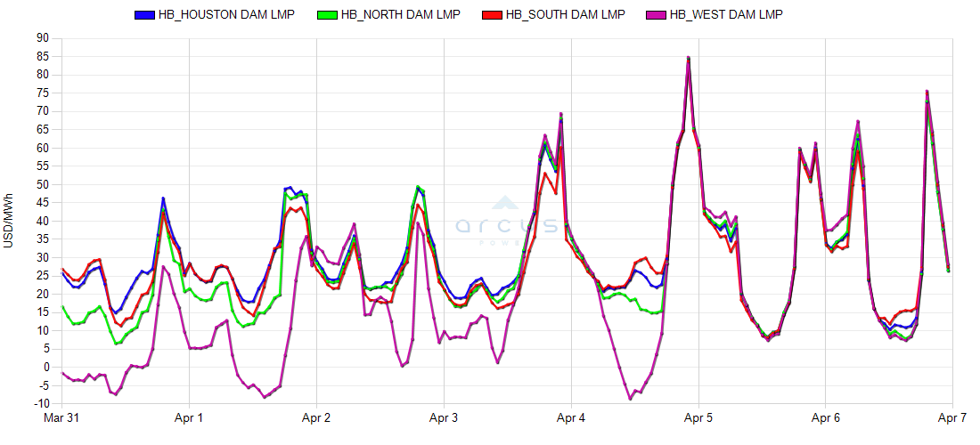The height and width of the screenshot is (445, 980).
Task: Click the 50 value on y-axis
Action: 43,184
